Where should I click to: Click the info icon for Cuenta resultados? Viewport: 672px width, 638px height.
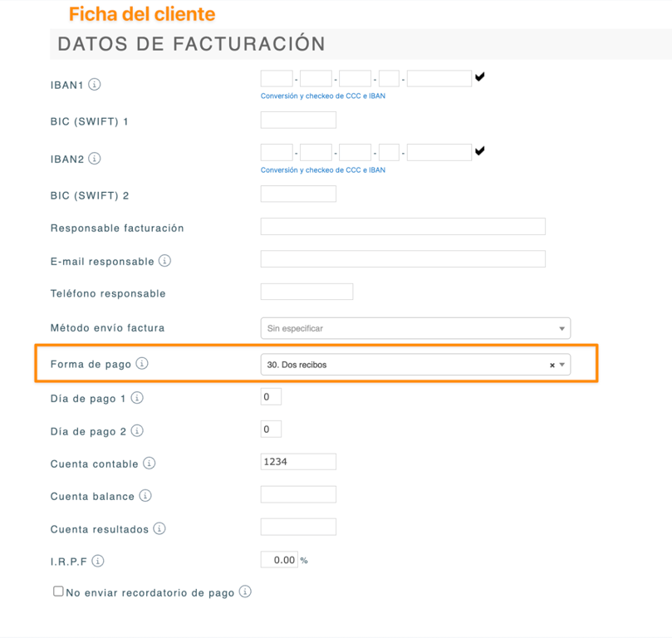[159, 528]
